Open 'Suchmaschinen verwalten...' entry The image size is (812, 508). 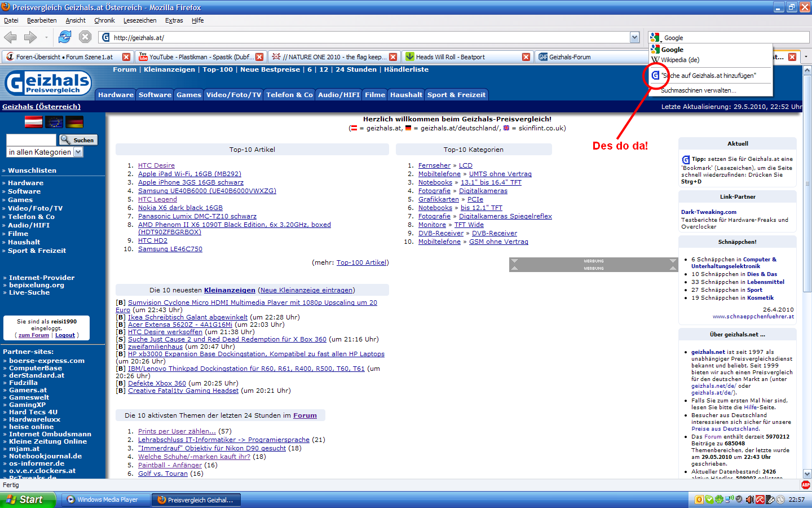click(710, 90)
